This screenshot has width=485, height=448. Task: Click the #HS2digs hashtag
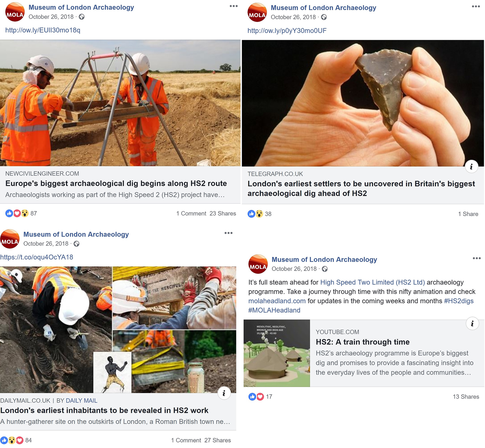click(459, 301)
